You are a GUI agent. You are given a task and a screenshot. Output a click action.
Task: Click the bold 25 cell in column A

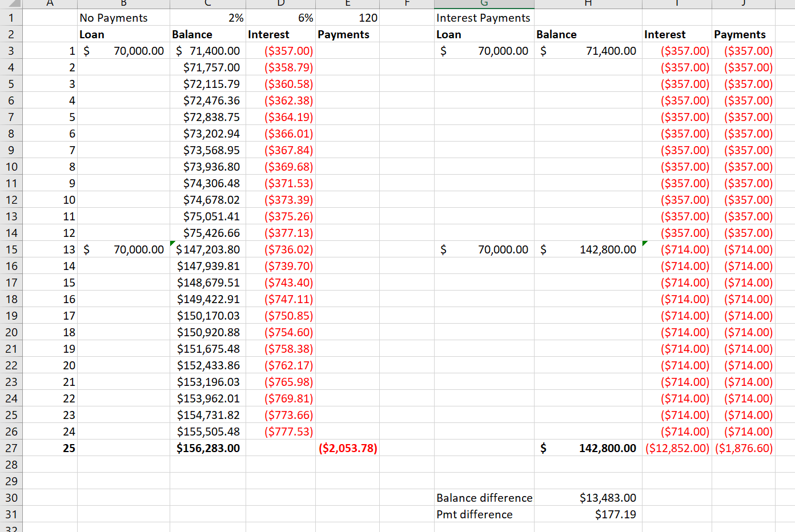coord(50,448)
